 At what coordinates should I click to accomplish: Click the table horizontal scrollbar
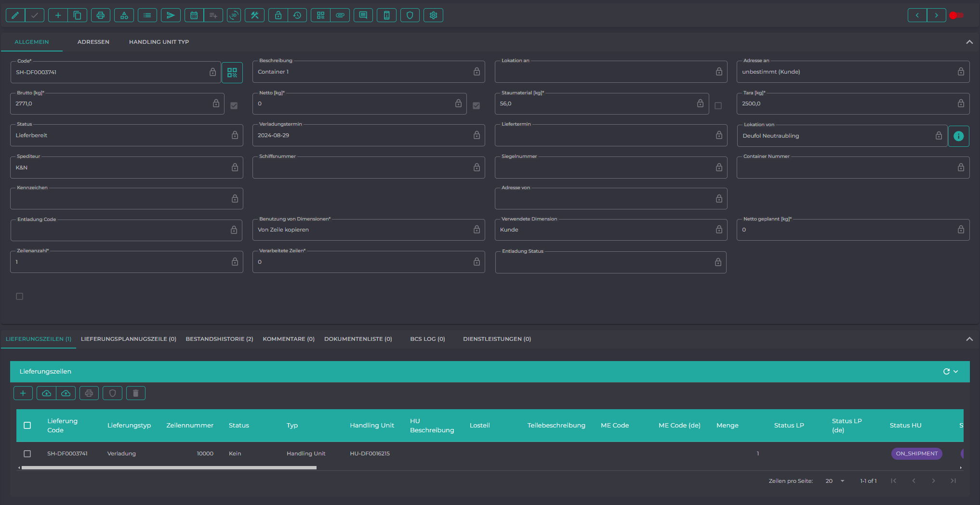(x=169, y=468)
